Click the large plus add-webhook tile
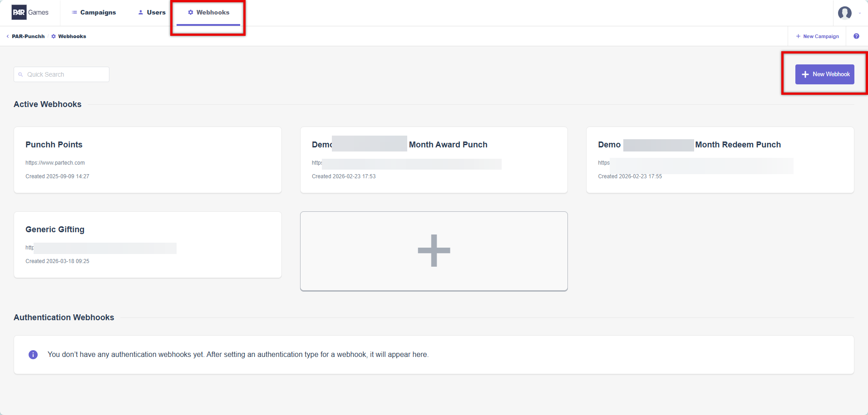This screenshot has height=415, width=868. 434,251
